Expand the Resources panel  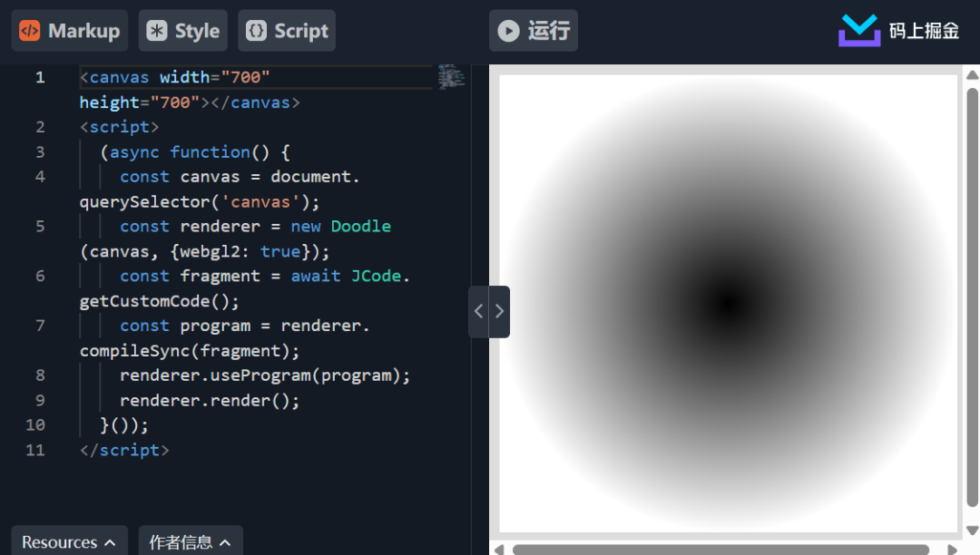pos(69,541)
